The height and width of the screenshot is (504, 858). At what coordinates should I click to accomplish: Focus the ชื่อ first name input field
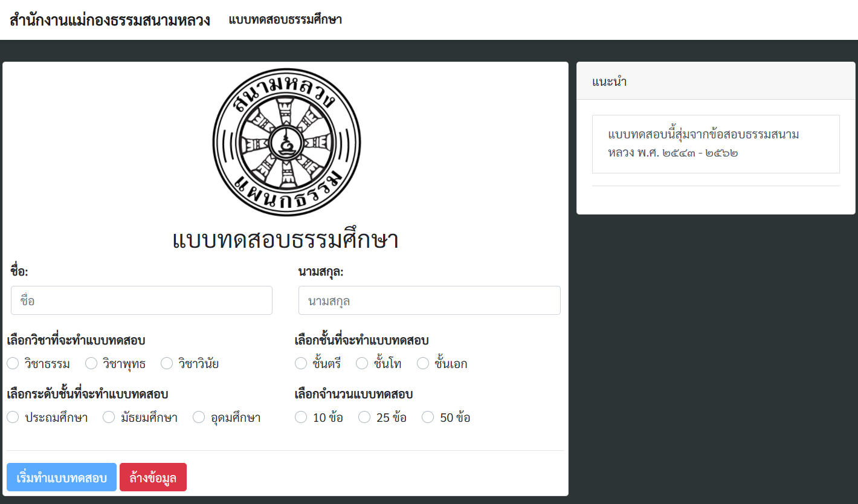coord(141,300)
